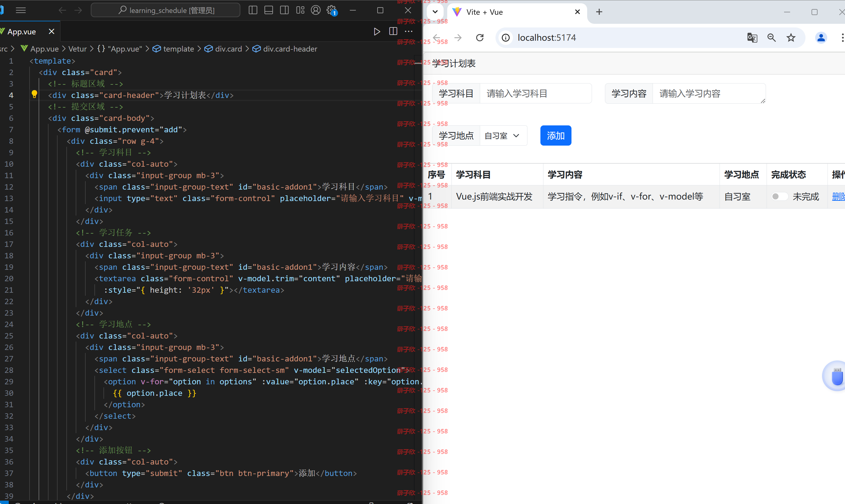Image resolution: width=845 pixels, height=504 pixels.
Task: Select the Vetur breadcrumb
Action: click(78, 49)
